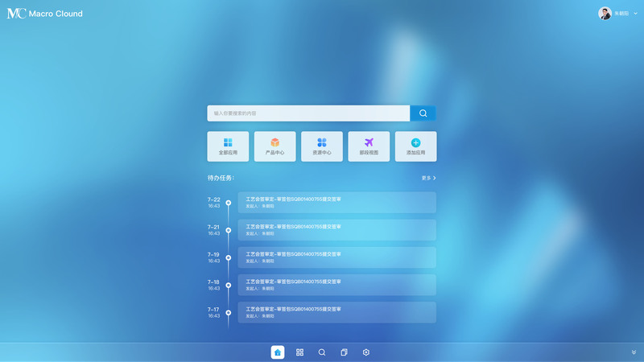644x362 pixels.
Task: Click the blue search magnifier button
Action: 423,113
